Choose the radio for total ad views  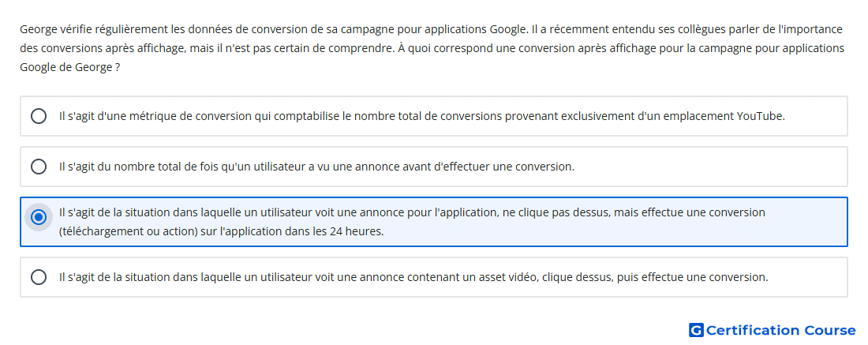tap(39, 167)
